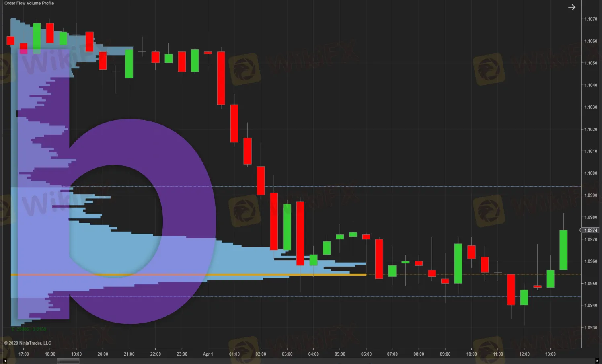Click the 13:00 time axis label
602x364 pixels.
(x=551, y=354)
